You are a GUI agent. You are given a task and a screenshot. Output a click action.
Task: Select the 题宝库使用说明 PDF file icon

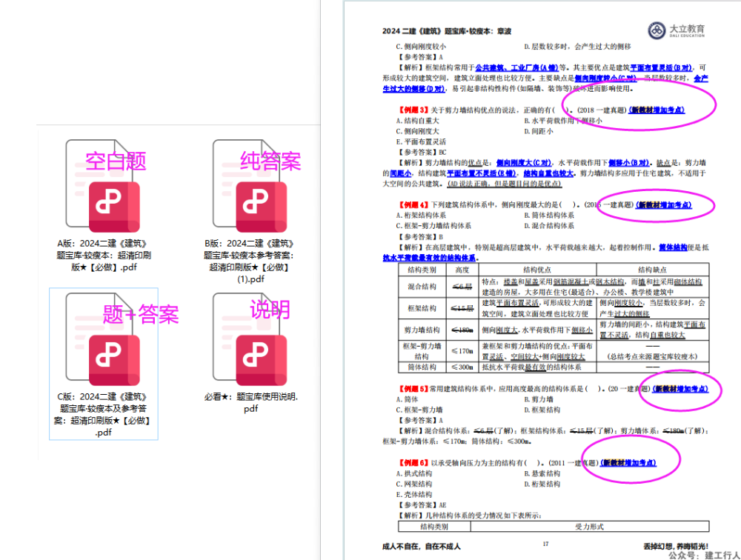(x=250, y=339)
